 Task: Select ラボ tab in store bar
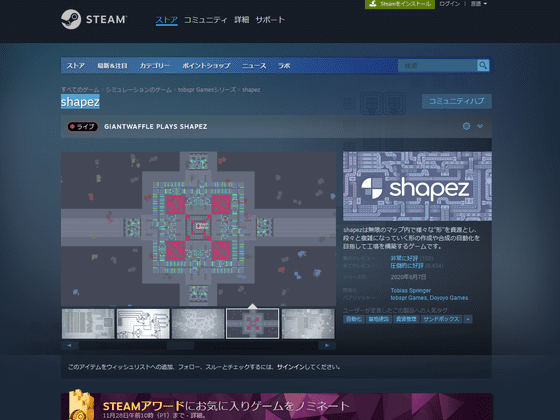coord(284,66)
